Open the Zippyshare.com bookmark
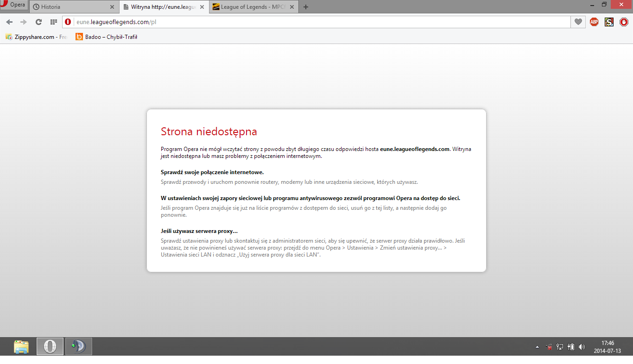Viewport: 633px width, 364px height. pos(36,37)
